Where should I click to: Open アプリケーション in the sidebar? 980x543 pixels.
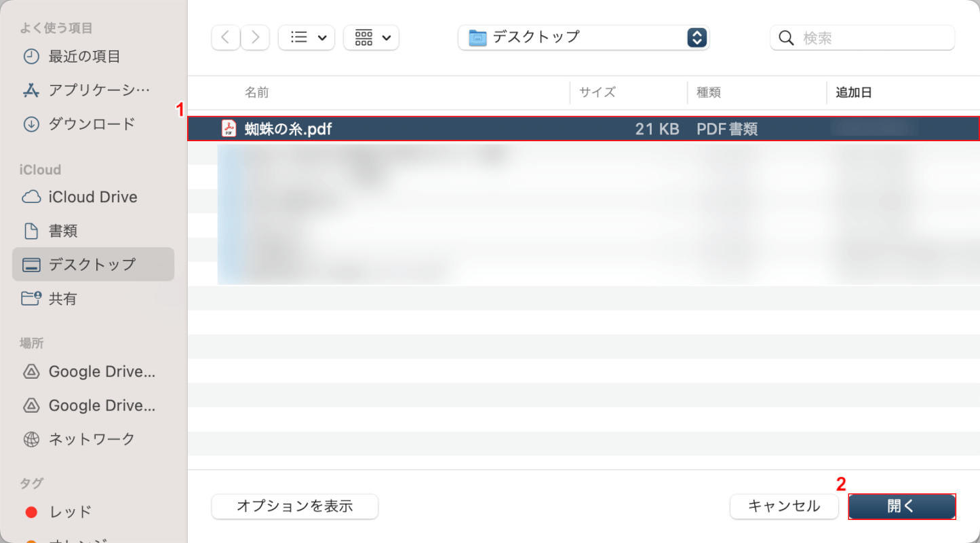[x=93, y=90]
